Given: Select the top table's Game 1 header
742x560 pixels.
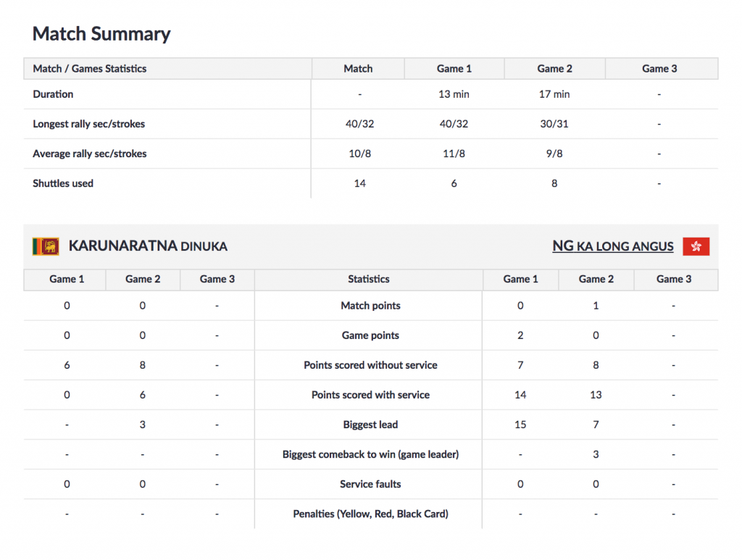Looking at the screenshot, I should 454,69.
